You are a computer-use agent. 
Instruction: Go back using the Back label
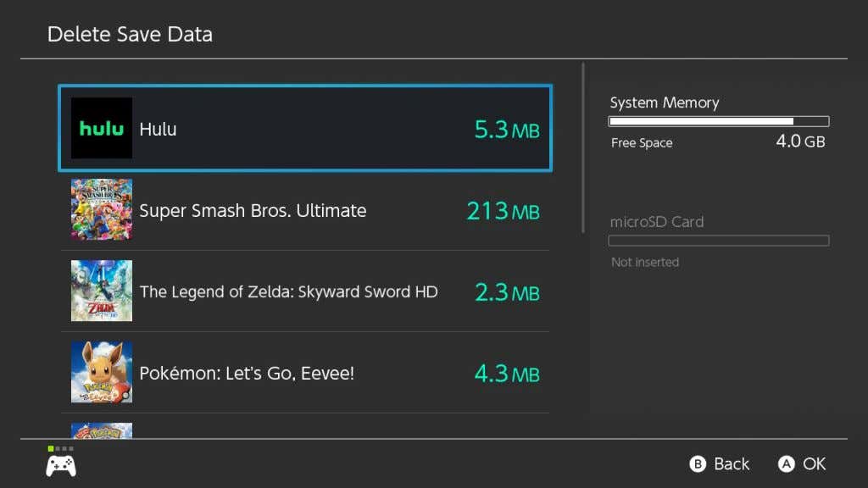(731, 463)
